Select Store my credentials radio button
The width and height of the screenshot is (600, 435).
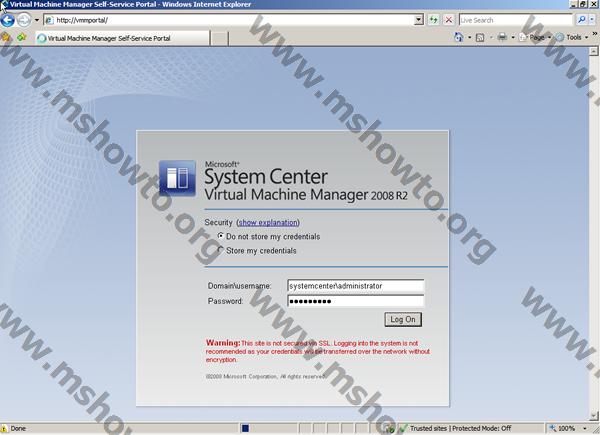coord(220,250)
